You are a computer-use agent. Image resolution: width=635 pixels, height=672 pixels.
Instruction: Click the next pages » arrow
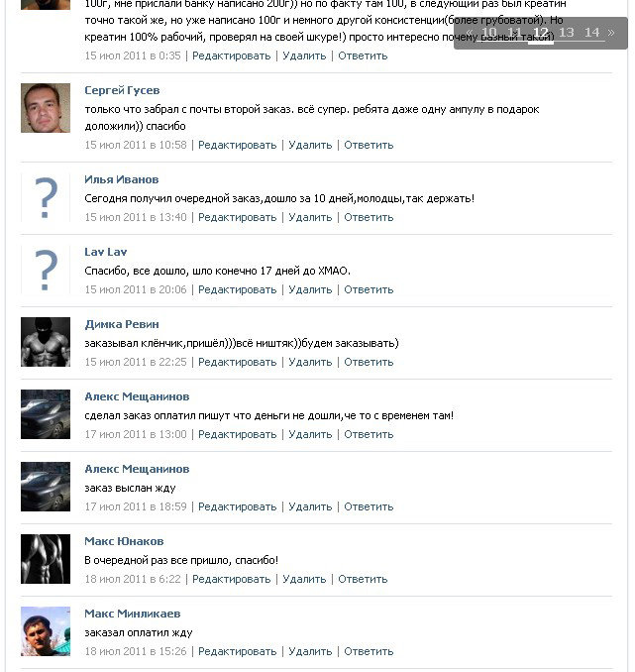pyautogui.click(x=611, y=33)
